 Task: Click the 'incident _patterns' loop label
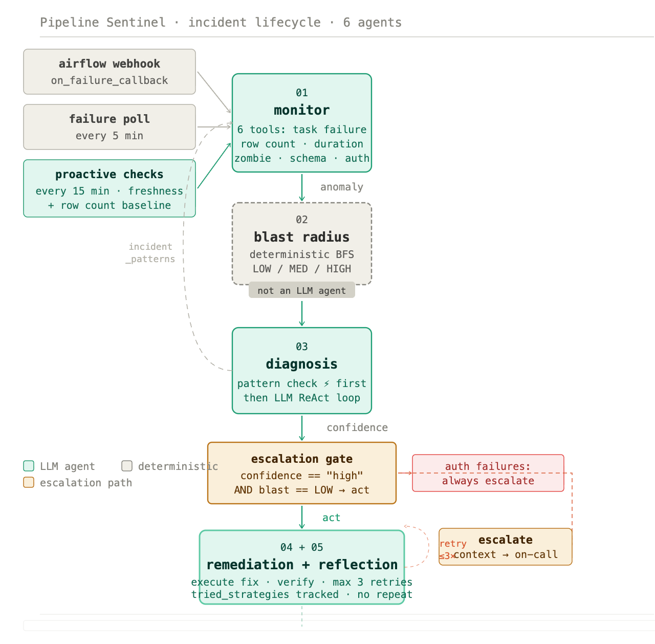point(150,253)
